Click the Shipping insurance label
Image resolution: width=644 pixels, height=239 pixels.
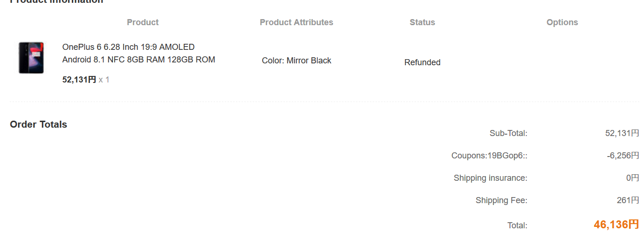pyautogui.click(x=491, y=178)
